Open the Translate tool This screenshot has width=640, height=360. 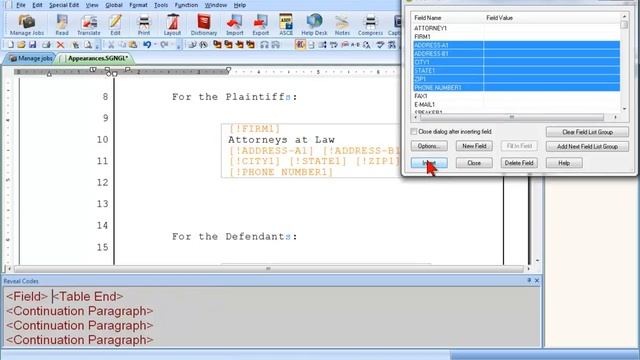(89, 24)
